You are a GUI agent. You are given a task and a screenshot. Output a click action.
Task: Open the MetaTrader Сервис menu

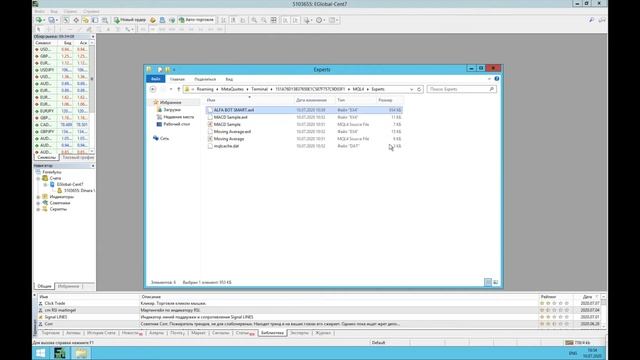71,11
